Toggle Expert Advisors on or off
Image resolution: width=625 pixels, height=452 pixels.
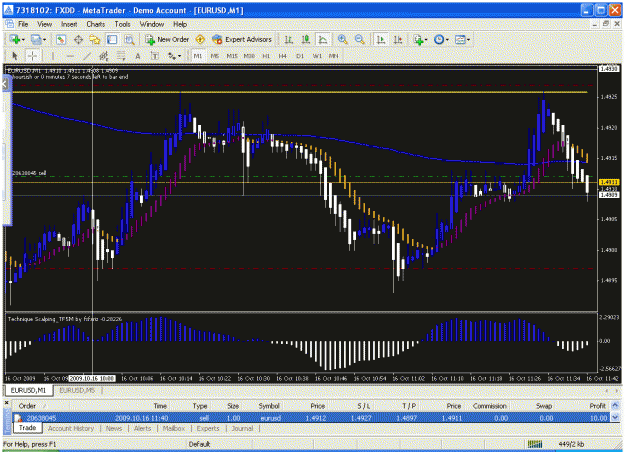(242, 39)
